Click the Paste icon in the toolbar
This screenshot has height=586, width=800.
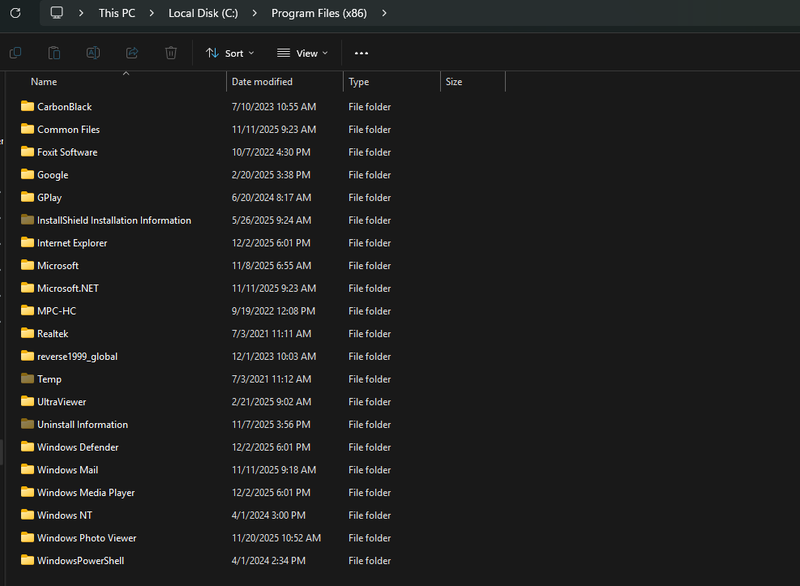[x=54, y=53]
